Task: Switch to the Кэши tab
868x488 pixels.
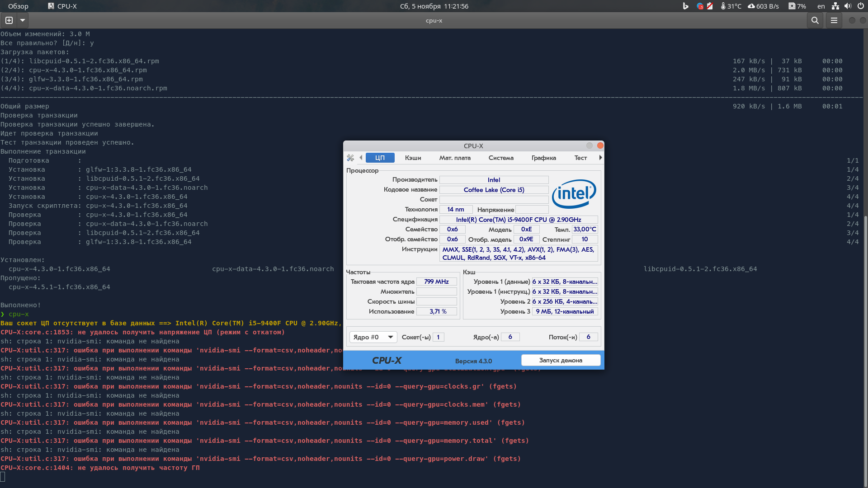Action: pyautogui.click(x=413, y=158)
